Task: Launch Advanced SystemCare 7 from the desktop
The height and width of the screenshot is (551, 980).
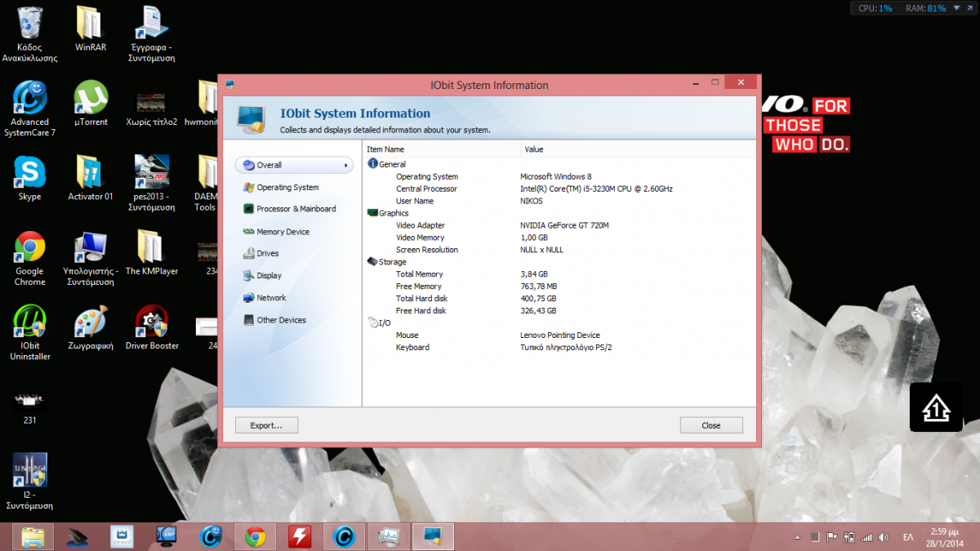Action: (29, 109)
